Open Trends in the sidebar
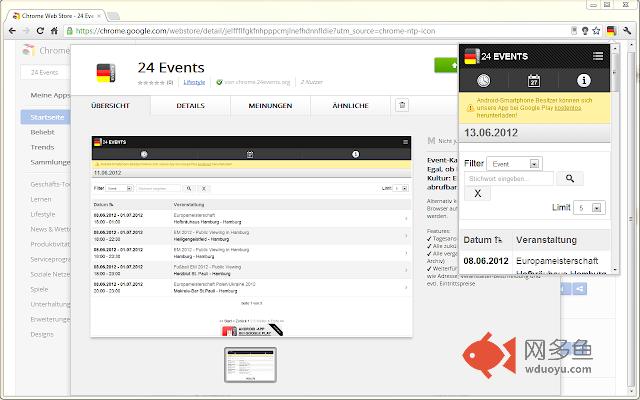Viewport: 640px width, 400px height. click(42, 147)
